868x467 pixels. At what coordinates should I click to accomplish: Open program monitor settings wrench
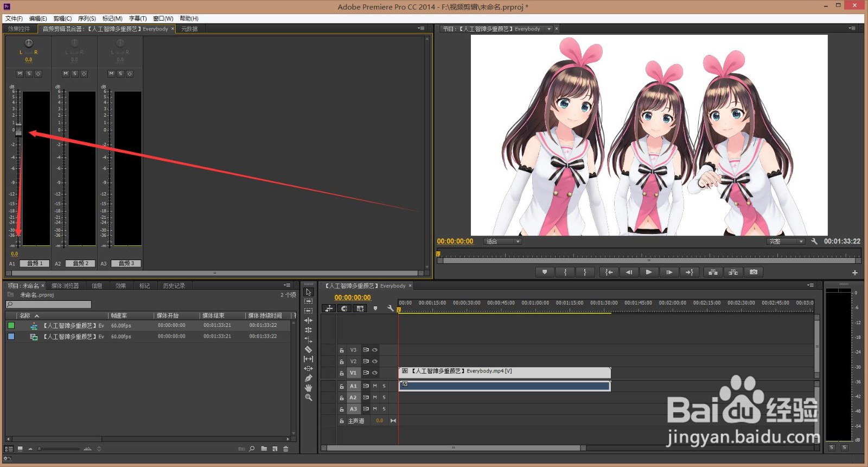pyautogui.click(x=814, y=241)
